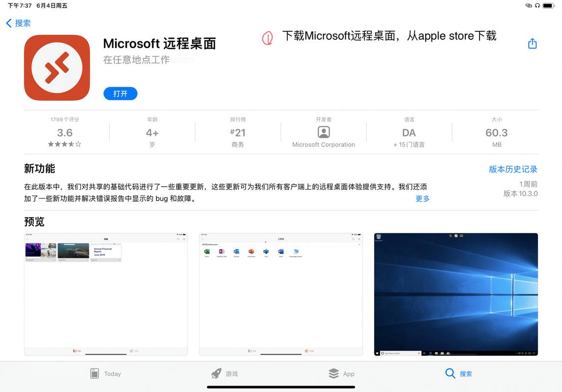
Task: Tap the headphones icon in status bar
Action: tap(537, 5)
